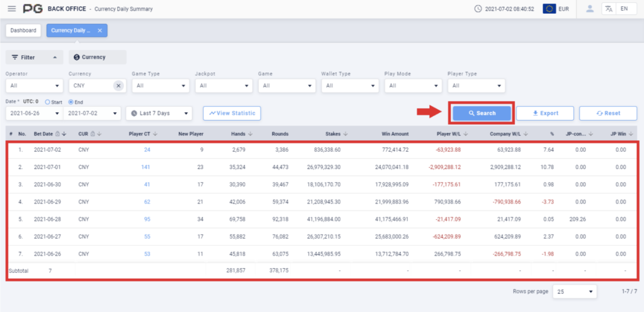This screenshot has width=644, height=312.
Task: Open the hamburger navigation menu
Action: pos(12,9)
